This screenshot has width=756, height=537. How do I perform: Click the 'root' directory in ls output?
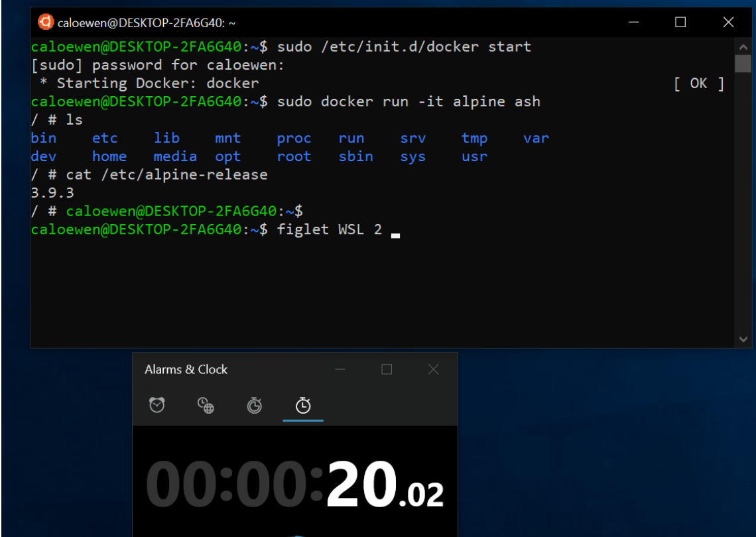pyautogui.click(x=294, y=156)
